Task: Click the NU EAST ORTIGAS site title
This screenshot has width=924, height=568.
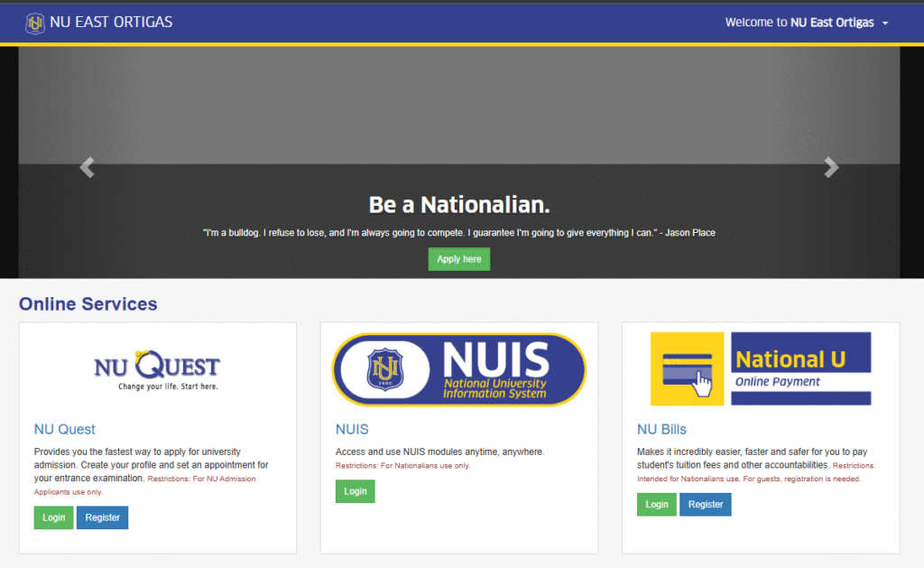Action: (x=111, y=23)
